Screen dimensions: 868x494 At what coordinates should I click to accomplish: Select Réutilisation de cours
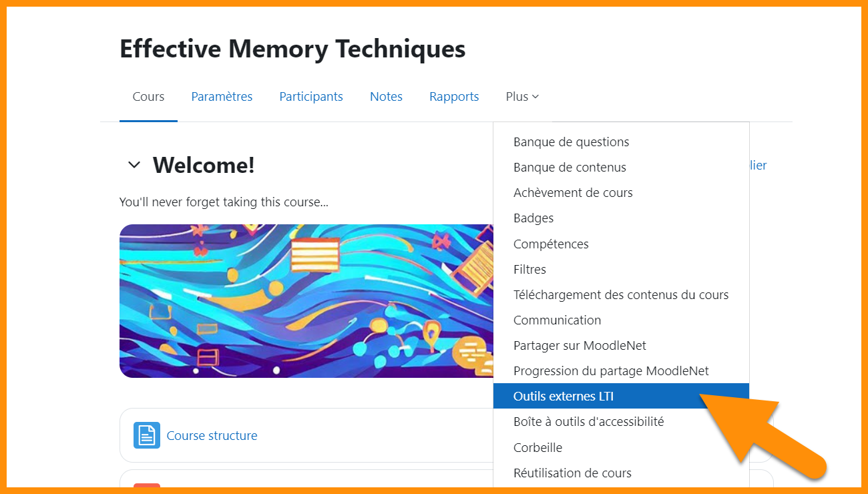pyautogui.click(x=572, y=473)
